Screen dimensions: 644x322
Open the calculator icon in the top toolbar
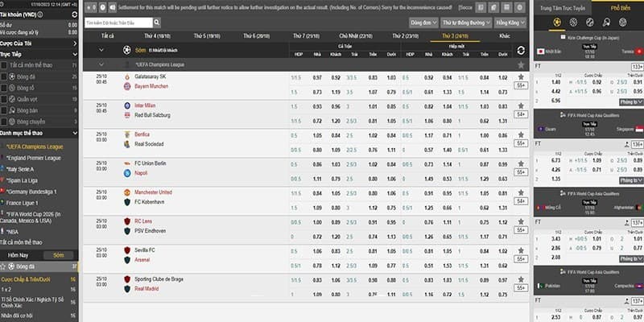click(507, 7)
